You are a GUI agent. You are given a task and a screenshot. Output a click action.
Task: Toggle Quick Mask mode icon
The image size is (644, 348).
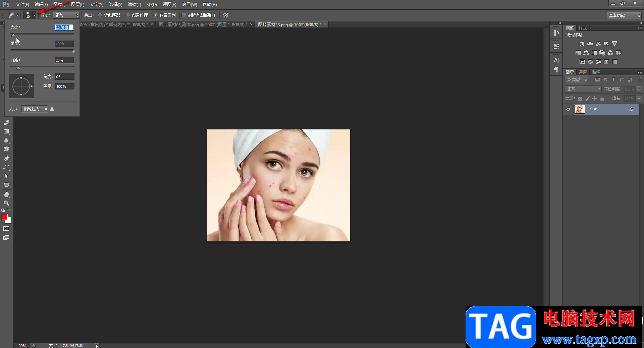click(6, 229)
